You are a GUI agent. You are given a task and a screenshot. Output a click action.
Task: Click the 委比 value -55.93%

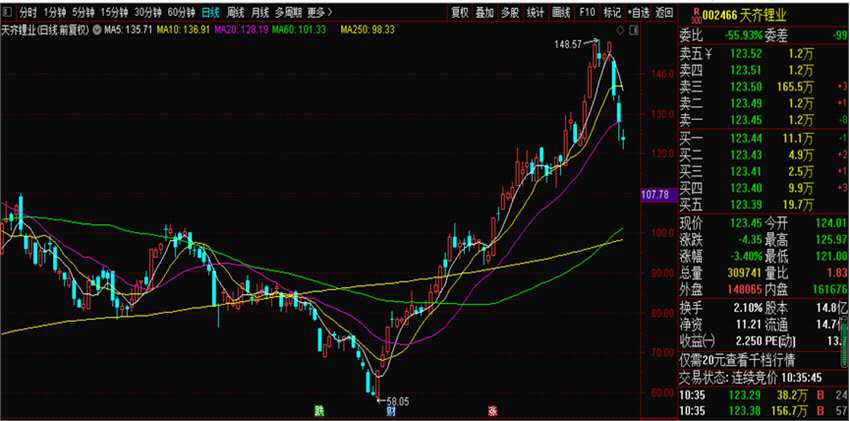743,36
